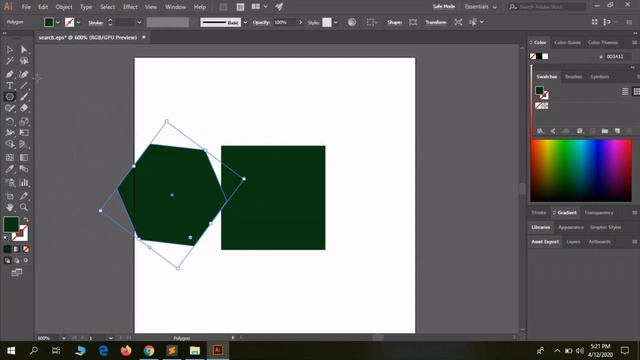This screenshot has height=360, width=640.
Task: Select the Hand tool
Action: 9,207
